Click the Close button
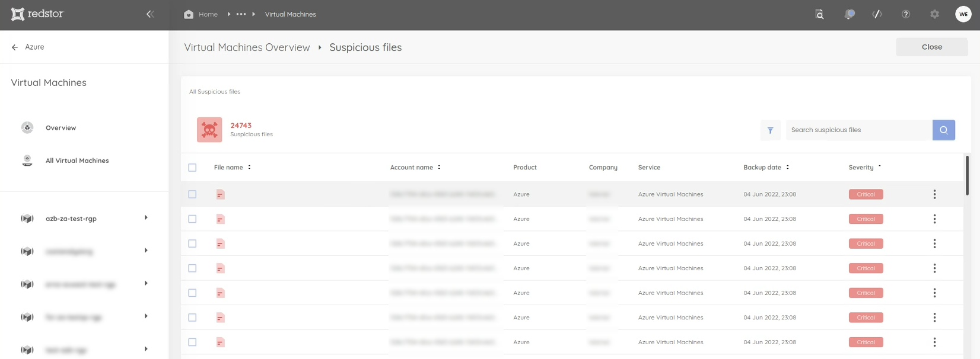The width and height of the screenshot is (980, 359). (x=932, y=47)
